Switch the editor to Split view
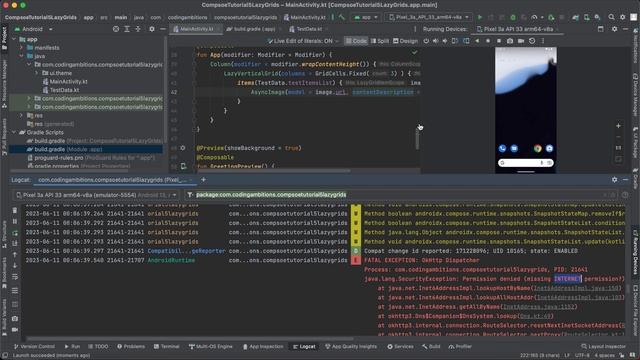640x360 pixels. pyautogui.click(x=380, y=41)
